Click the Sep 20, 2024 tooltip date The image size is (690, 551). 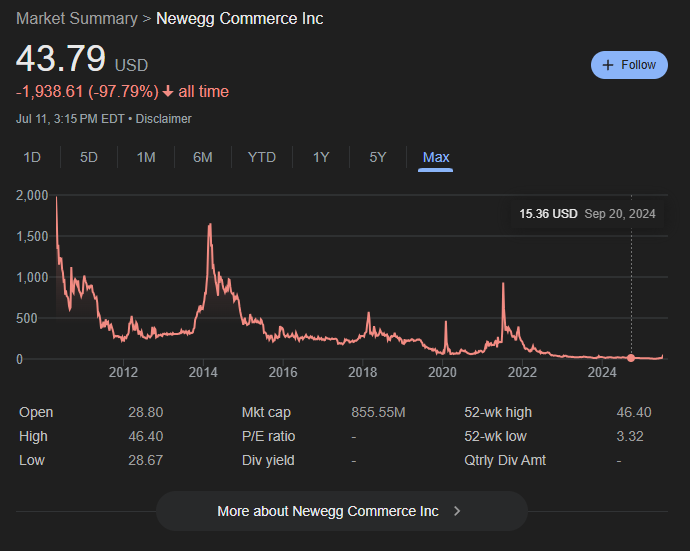tap(620, 214)
